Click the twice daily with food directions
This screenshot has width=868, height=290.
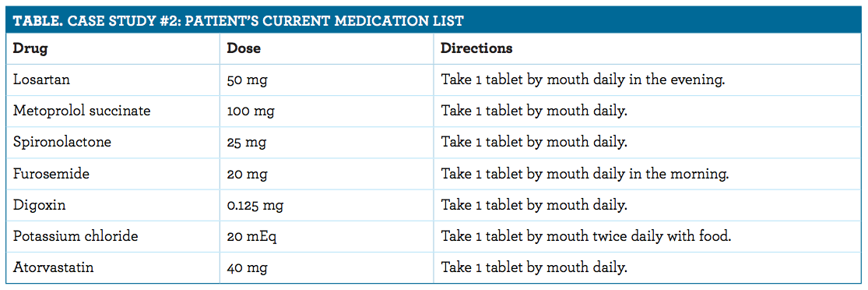pos(586,237)
